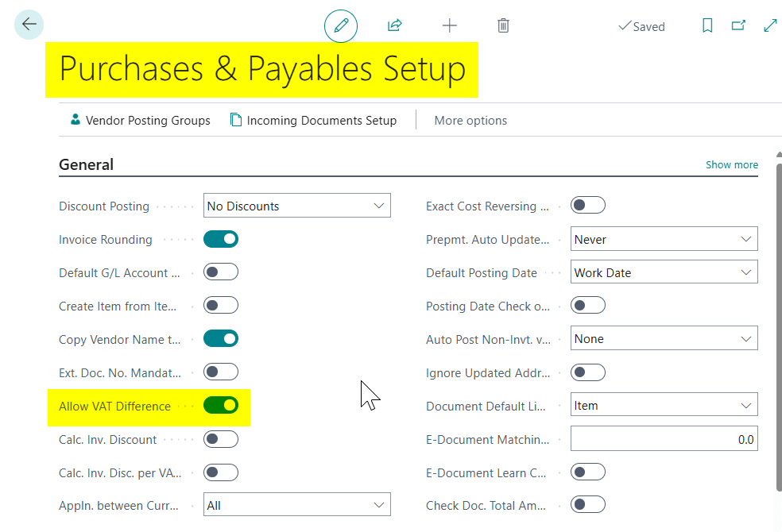Expand the Default Posting Date dropdown
This screenshot has height=532, width=782.
click(664, 272)
